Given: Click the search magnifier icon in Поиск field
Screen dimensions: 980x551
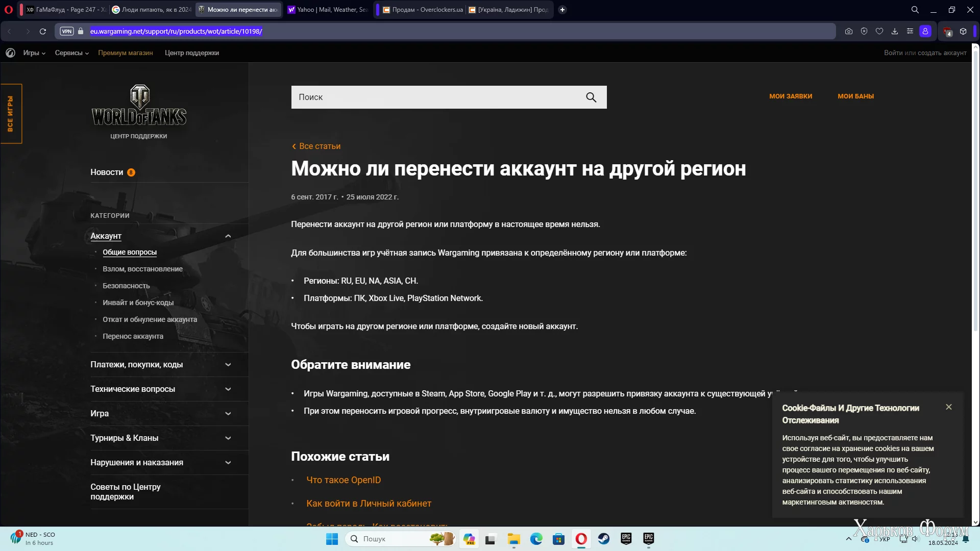Looking at the screenshot, I should point(591,97).
